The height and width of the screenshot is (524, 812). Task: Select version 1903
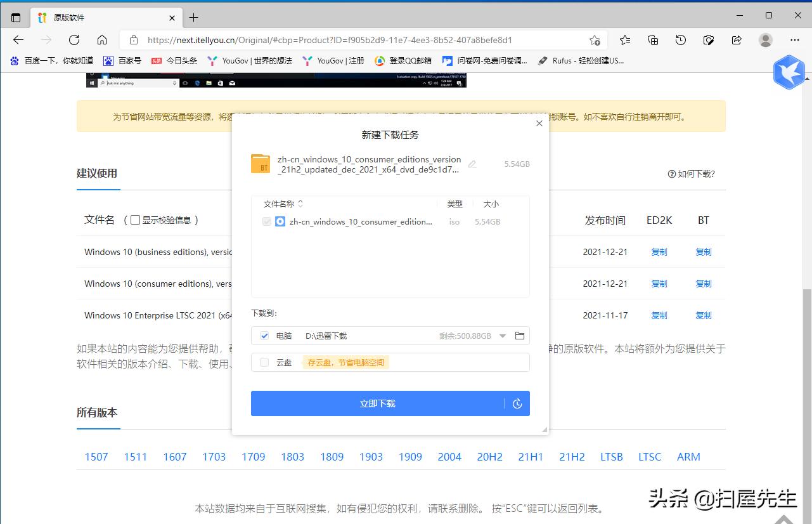(371, 457)
